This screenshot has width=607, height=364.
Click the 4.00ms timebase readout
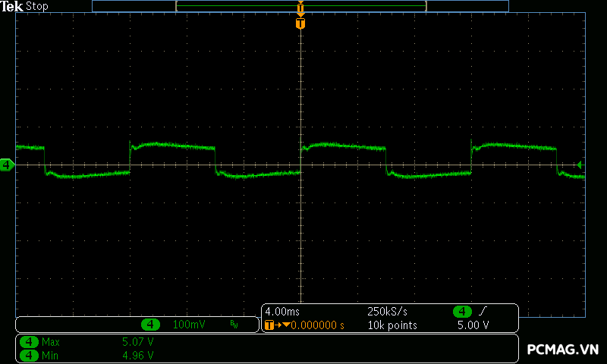[x=282, y=312]
